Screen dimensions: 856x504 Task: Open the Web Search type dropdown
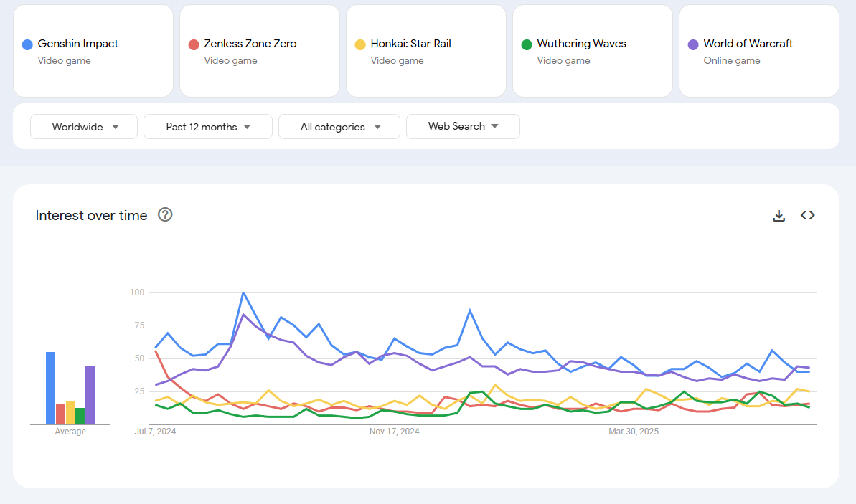click(463, 127)
